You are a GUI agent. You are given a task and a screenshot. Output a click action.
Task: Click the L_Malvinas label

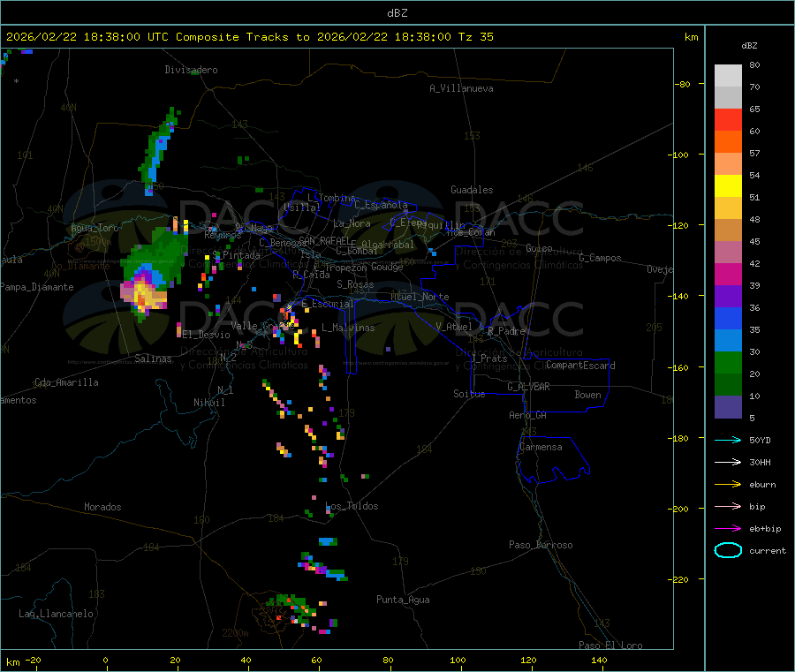point(348,328)
